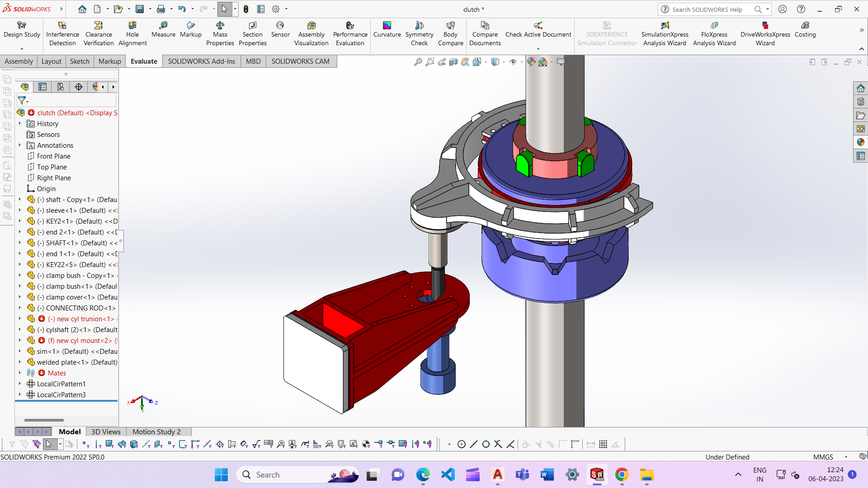868x488 pixels.
Task: Click Zoom to Fit in view toolbar
Action: [x=418, y=62]
